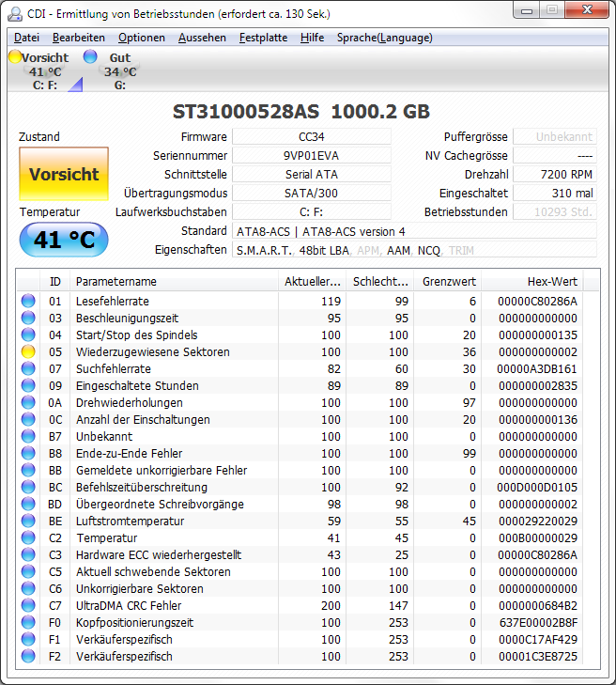616x685 pixels.
Task: Click the status icon for C2 Temperatur
Action: [28, 537]
